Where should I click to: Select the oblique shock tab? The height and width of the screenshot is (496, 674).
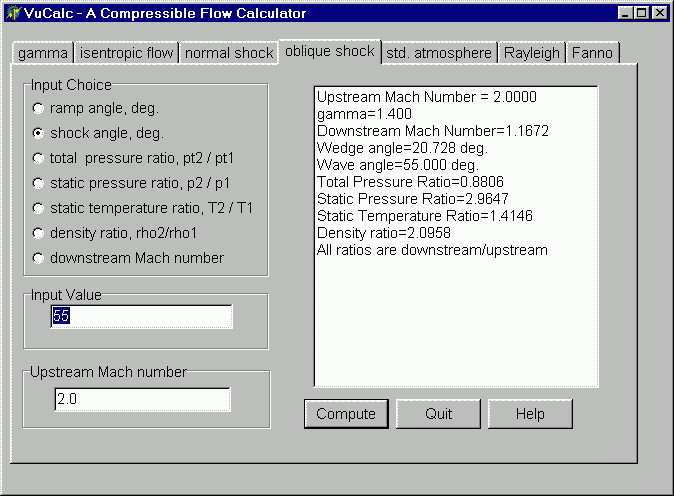coord(330,52)
